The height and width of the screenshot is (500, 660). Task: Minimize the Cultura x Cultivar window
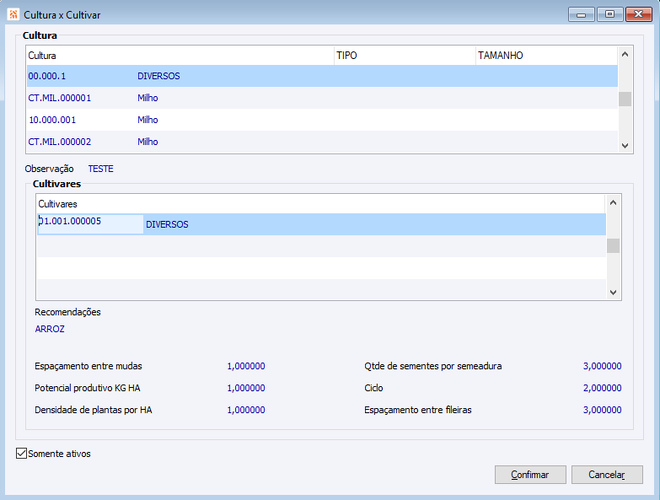click(x=581, y=14)
